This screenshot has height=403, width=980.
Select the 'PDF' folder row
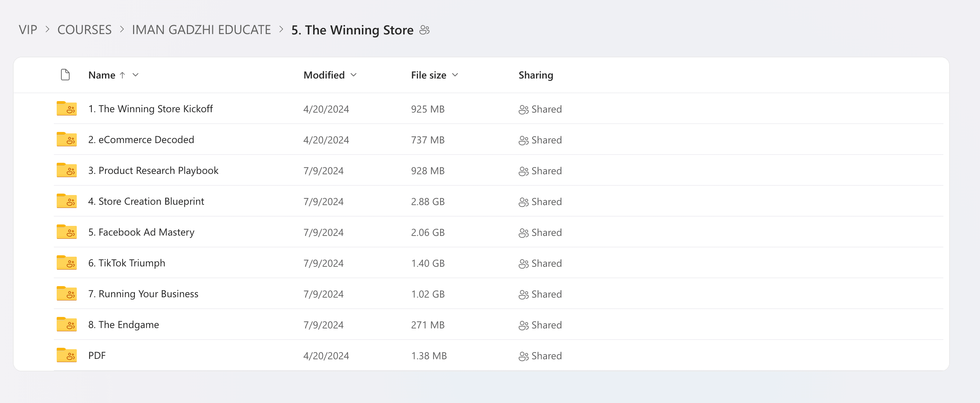(97, 356)
